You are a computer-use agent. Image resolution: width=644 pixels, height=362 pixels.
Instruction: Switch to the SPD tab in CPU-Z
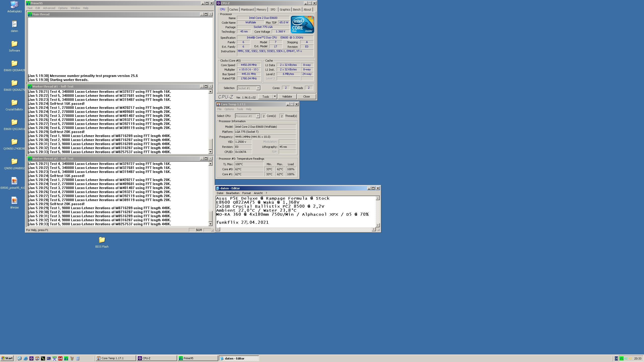coord(273,10)
